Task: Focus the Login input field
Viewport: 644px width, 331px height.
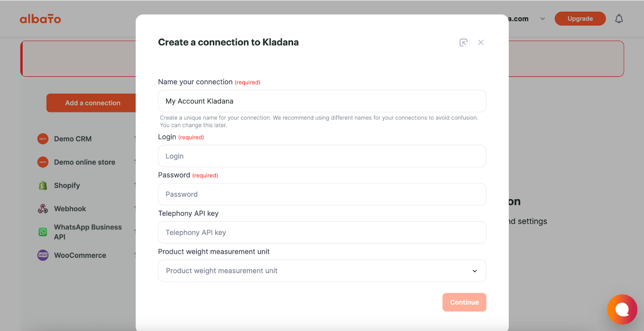Action: click(x=322, y=156)
